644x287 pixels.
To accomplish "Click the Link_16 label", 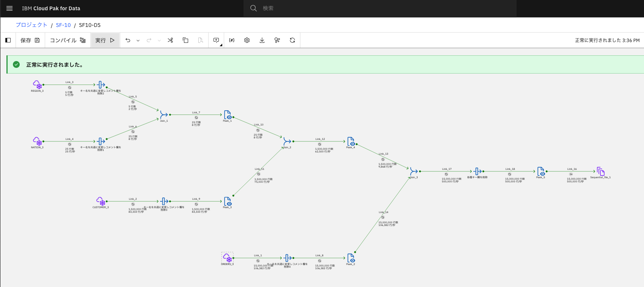I will pos(572,169).
